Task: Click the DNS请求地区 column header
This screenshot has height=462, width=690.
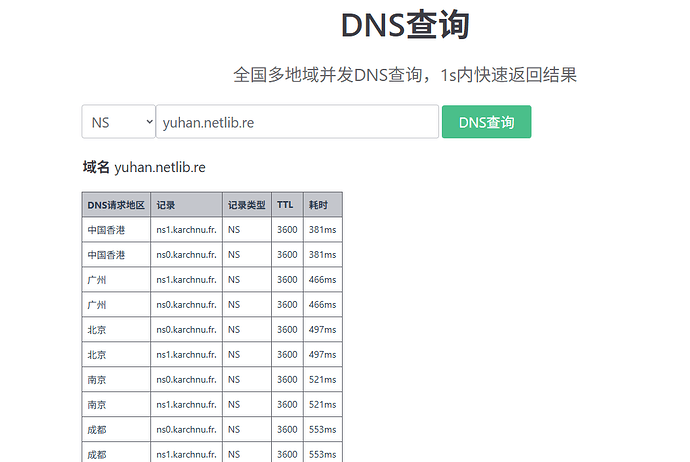Action: point(116,205)
